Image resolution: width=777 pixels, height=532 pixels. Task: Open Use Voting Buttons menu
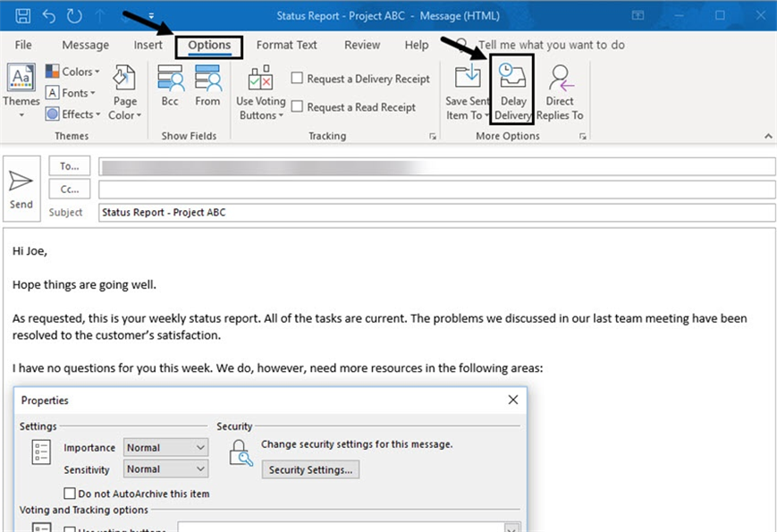click(261, 93)
